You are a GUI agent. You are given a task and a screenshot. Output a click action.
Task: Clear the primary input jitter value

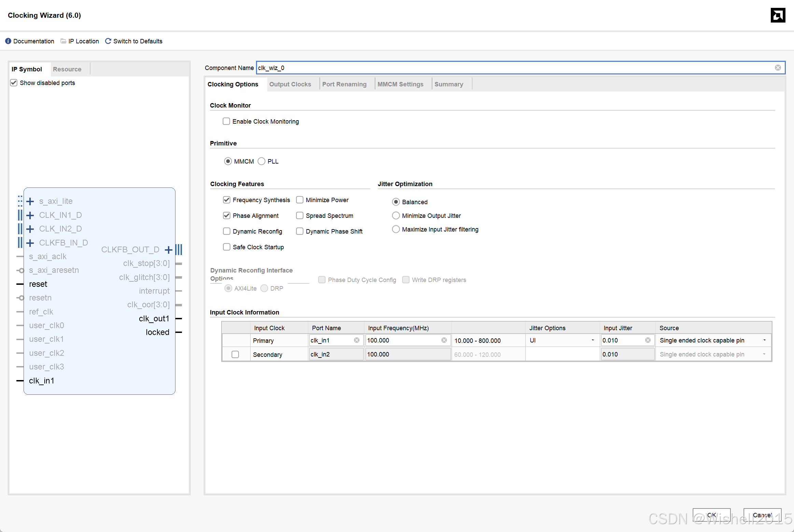tap(648, 340)
